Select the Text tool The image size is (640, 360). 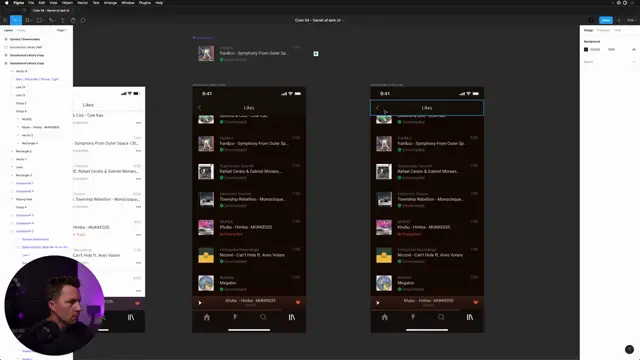62,20
